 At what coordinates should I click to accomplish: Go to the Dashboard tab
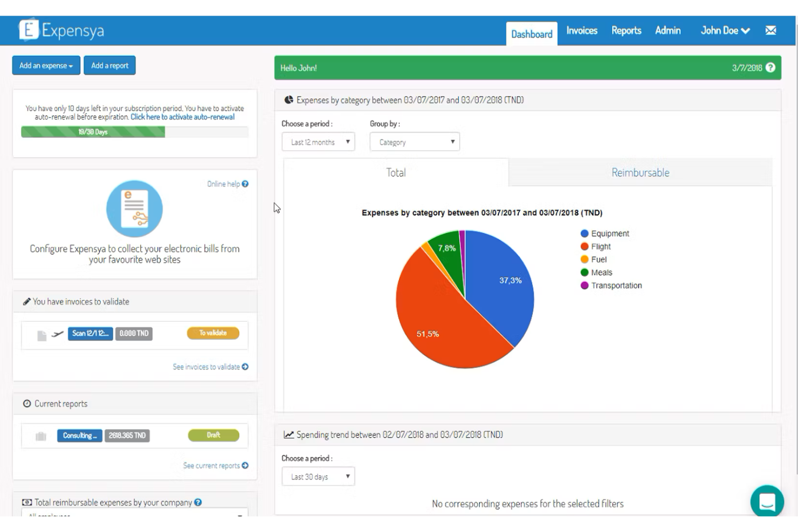click(532, 34)
